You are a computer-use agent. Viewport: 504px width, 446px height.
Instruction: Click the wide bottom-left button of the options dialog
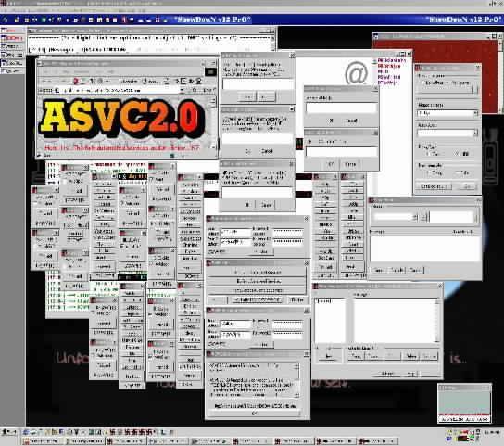click(434, 186)
